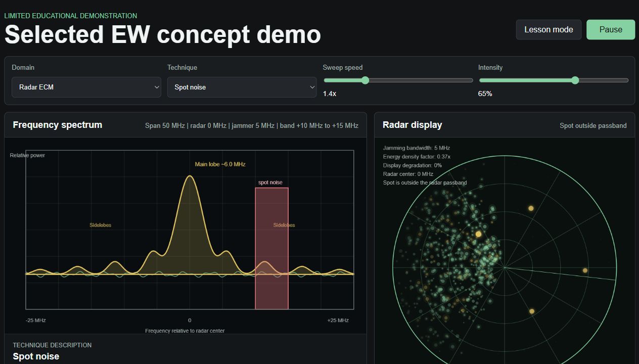The height and width of the screenshot is (364, 639).
Task: Click the 'Relative power' axis label
Action: coord(27,155)
